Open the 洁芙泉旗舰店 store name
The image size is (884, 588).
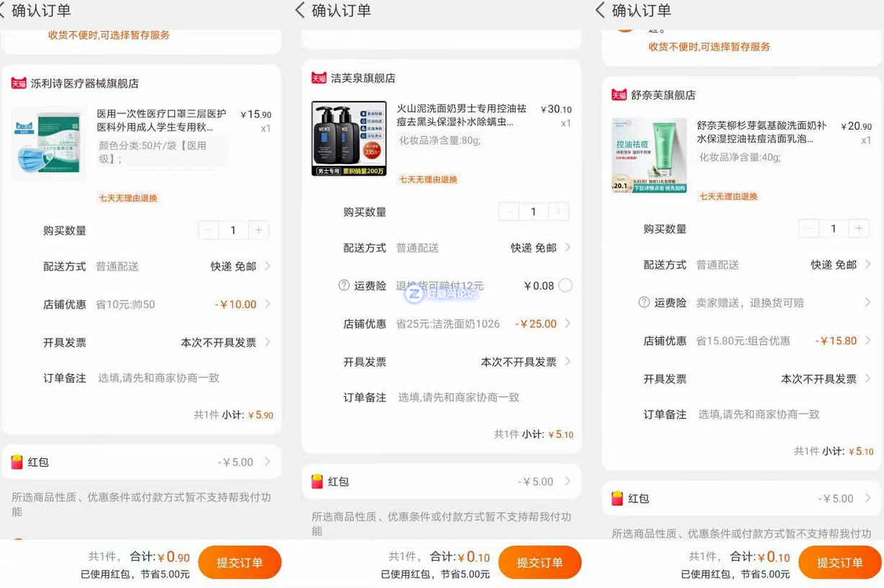click(363, 78)
